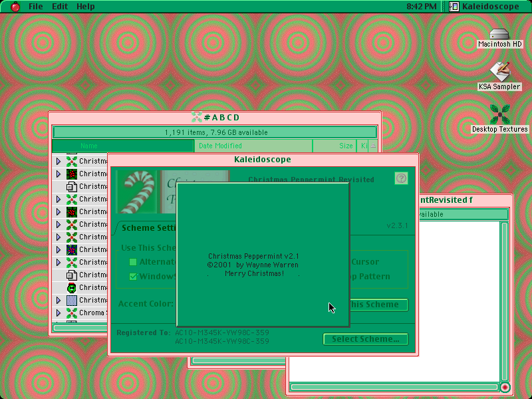Click the '©2001 by Waynne Warren' credit line
The image size is (532, 399).
tap(253, 265)
